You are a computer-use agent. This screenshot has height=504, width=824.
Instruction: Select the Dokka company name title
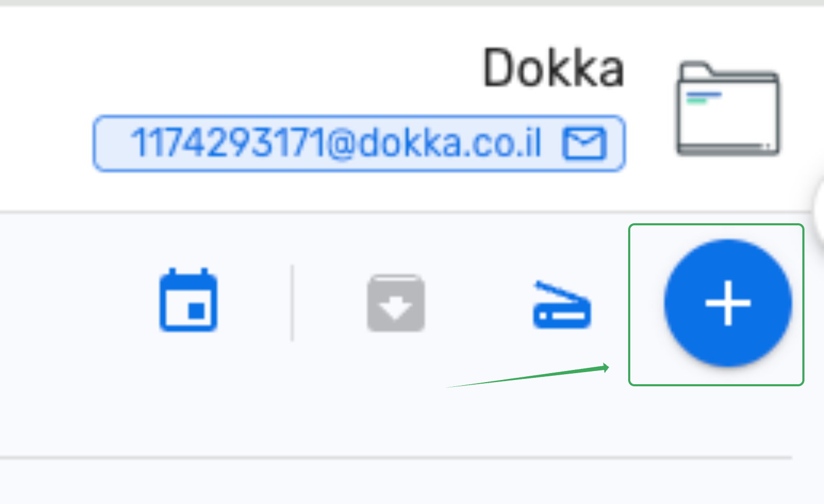coord(554,68)
